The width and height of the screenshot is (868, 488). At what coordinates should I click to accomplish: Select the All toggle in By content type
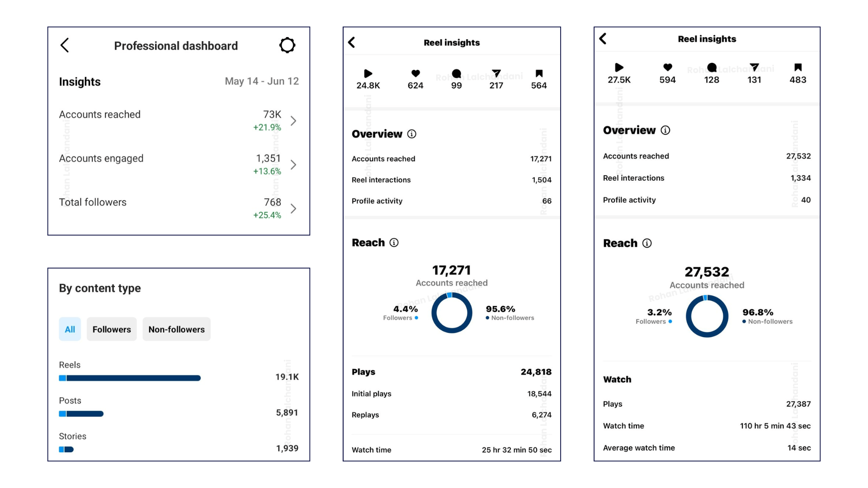pyautogui.click(x=70, y=329)
